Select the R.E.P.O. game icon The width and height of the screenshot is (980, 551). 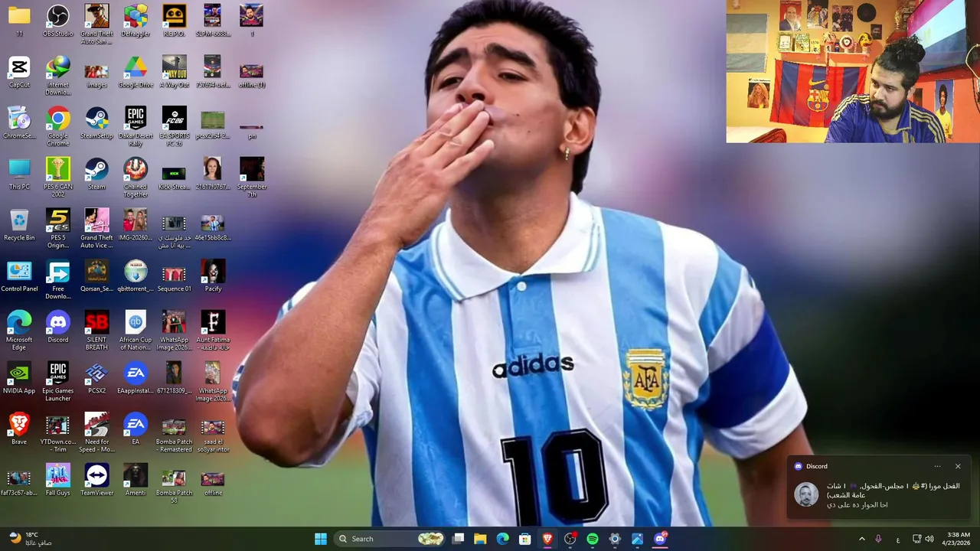coord(174,21)
